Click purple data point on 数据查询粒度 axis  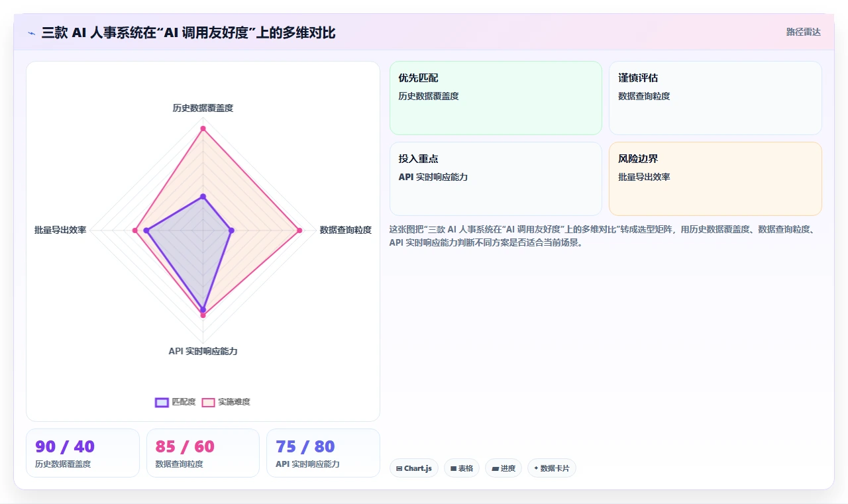point(231,230)
